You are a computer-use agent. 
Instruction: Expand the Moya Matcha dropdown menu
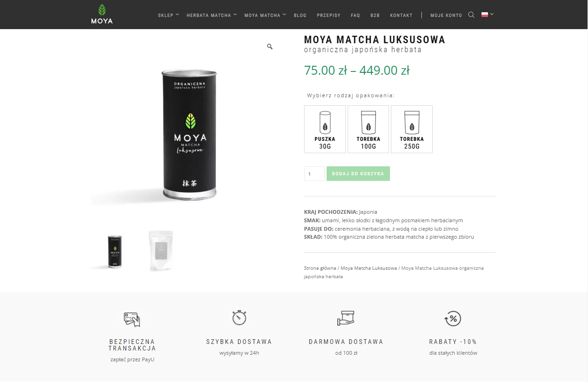pyautogui.click(x=265, y=16)
